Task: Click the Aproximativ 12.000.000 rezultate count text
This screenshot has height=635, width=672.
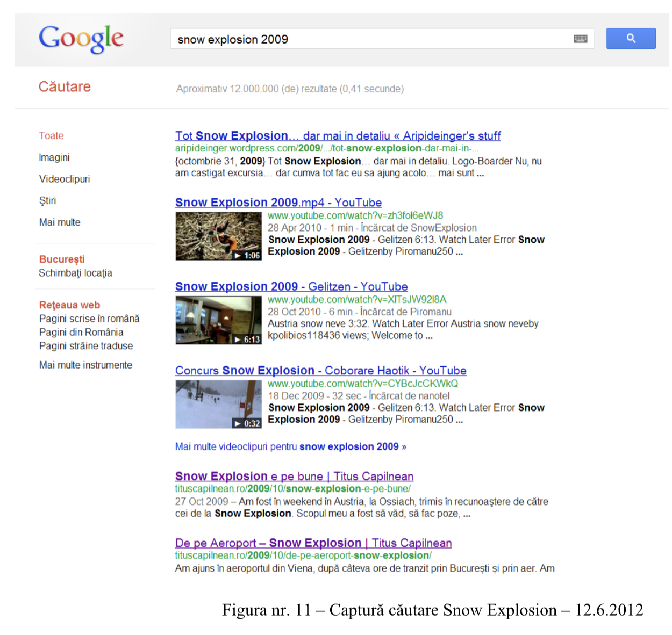Action: point(290,89)
